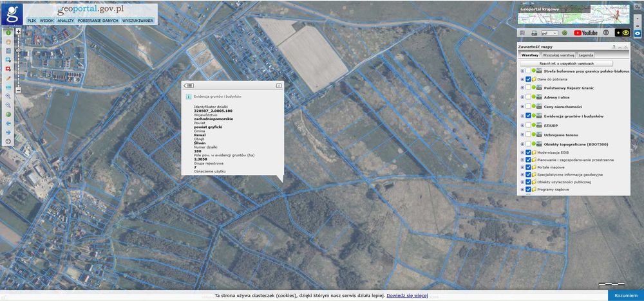The image size is (644, 301).
Task: Click the print map icon in top toolbar
Action: click(535, 33)
